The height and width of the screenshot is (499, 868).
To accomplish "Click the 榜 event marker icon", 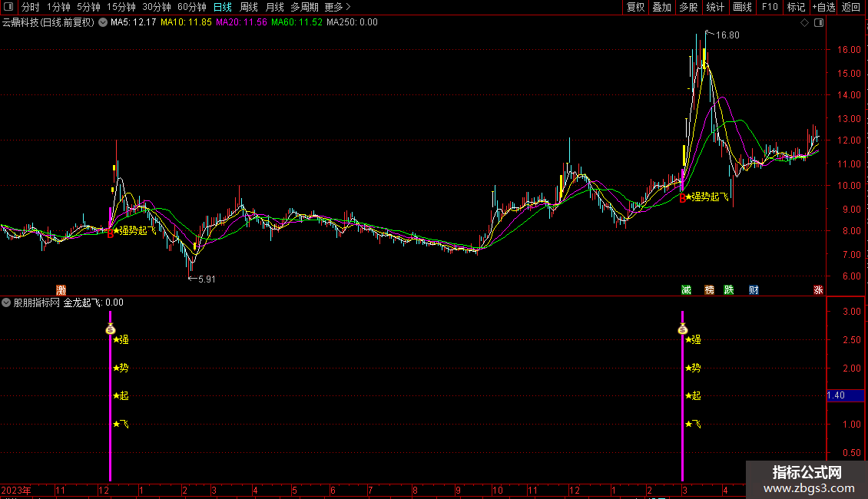I will (709, 290).
